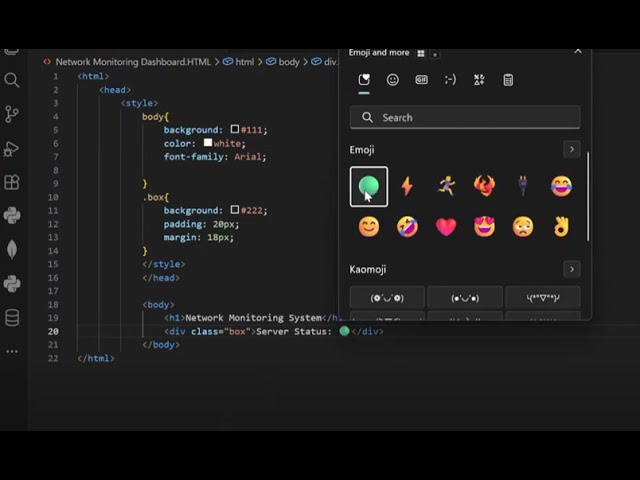
Task: Expand the Kaomoji section arrow
Action: point(571,269)
